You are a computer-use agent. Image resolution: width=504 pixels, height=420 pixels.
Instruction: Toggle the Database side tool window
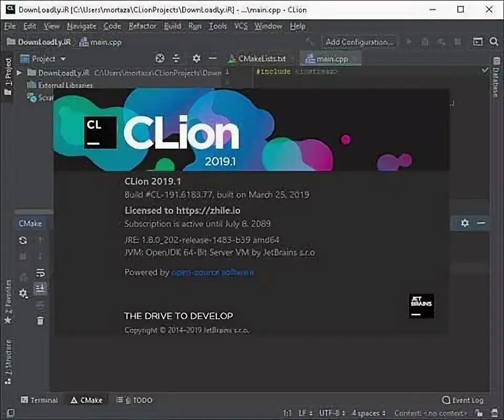(x=496, y=77)
